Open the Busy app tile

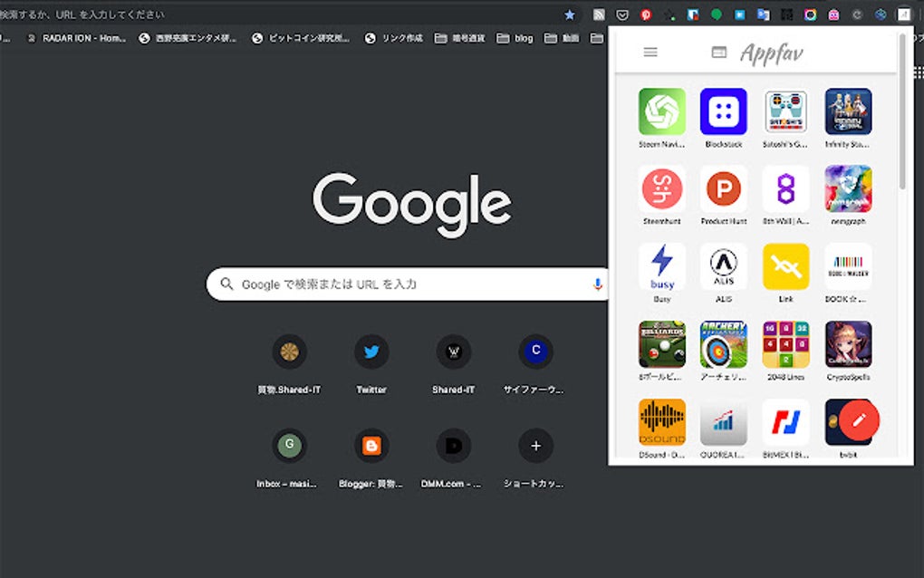[x=662, y=267]
